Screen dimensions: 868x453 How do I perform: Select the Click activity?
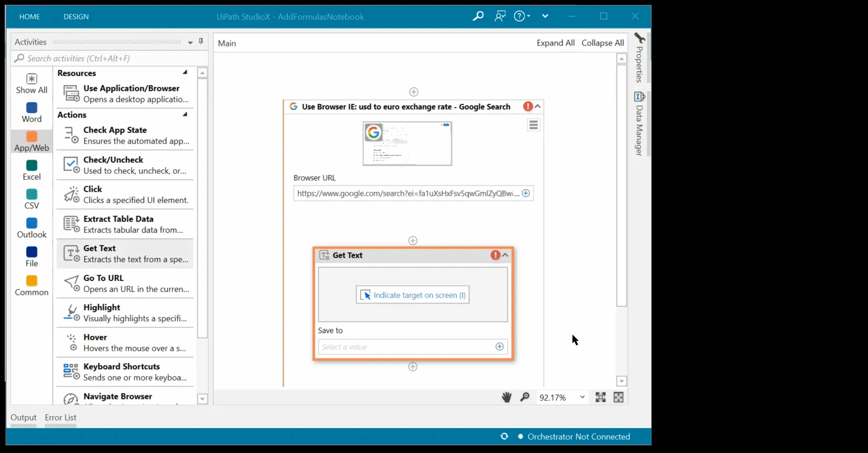point(125,195)
